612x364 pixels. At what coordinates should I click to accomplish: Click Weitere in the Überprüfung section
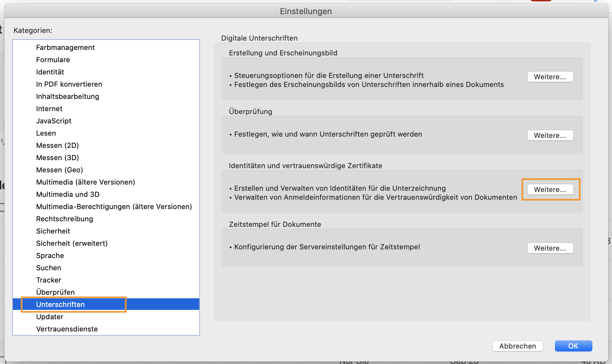[x=550, y=135]
